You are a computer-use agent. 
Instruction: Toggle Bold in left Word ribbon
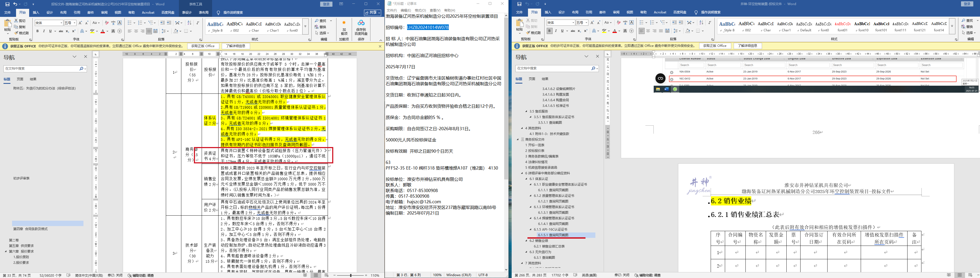(x=37, y=31)
